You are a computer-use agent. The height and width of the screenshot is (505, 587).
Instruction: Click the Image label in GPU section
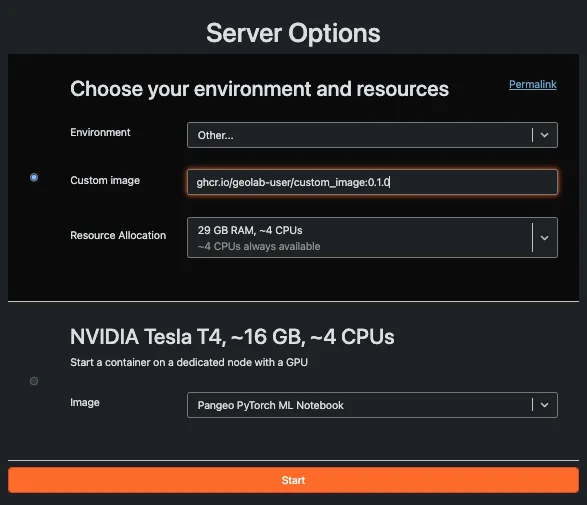[85, 403]
